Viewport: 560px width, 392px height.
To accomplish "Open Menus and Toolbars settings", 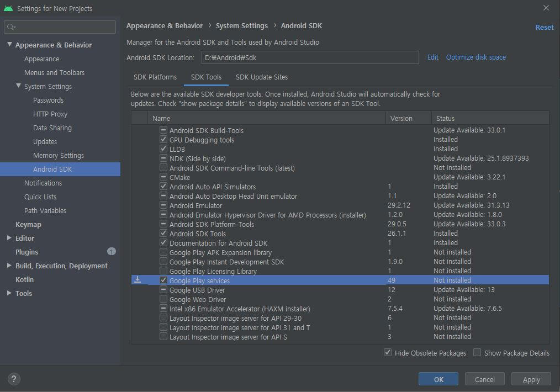I will pos(54,72).
